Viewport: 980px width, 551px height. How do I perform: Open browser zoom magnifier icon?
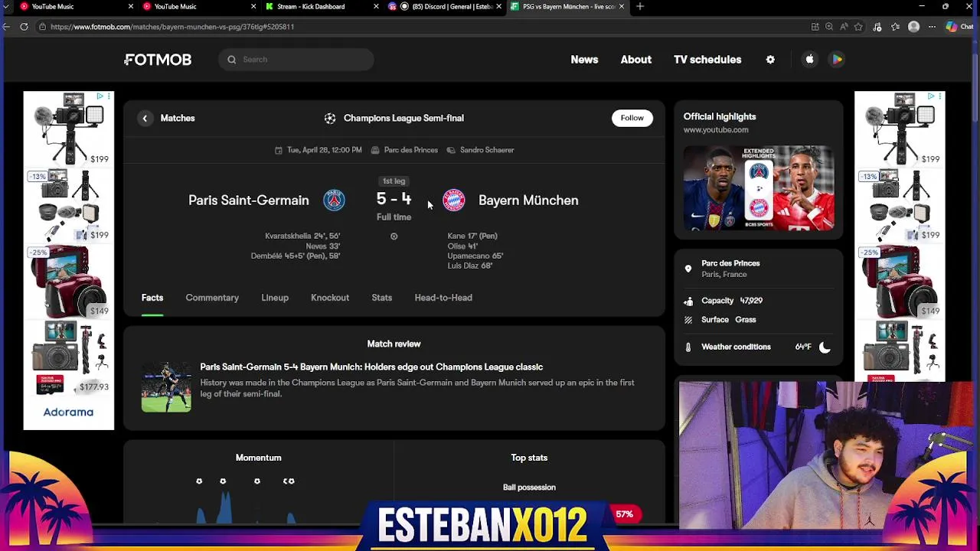pyautogui.click(x=829, y=27)
